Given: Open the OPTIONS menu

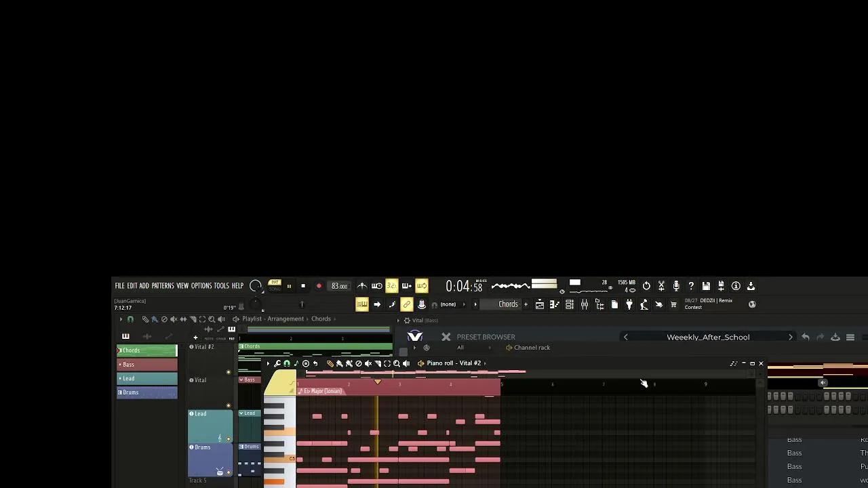Looking at the screenshot, I should [x=201, y=286].
